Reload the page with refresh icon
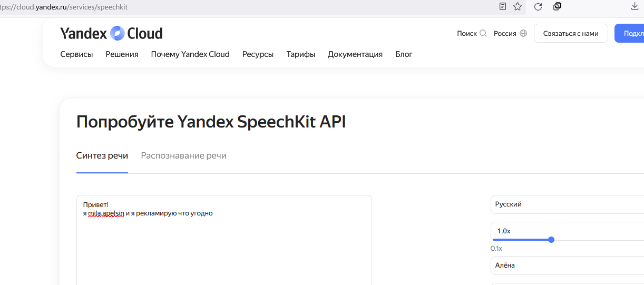Image resolution: width=644 pixels, height=285 pixels. tap(538, 7)
